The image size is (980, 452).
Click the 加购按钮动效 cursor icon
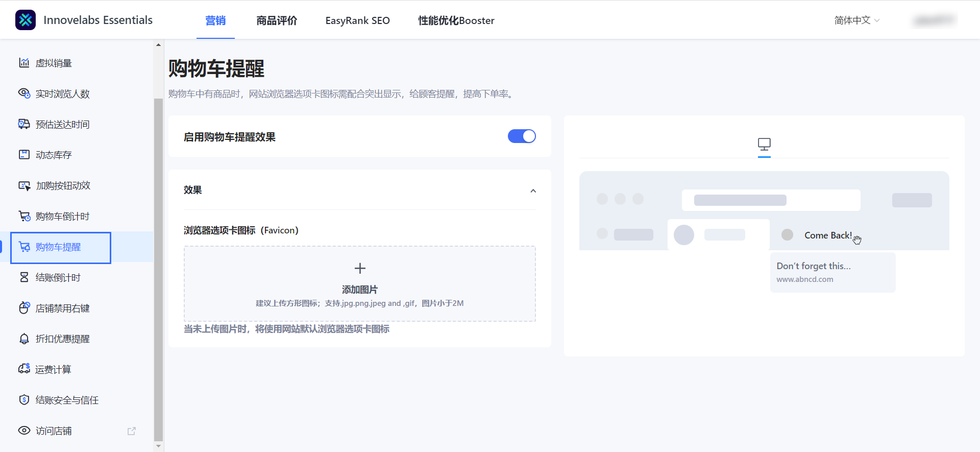click(x=24, y=185)
